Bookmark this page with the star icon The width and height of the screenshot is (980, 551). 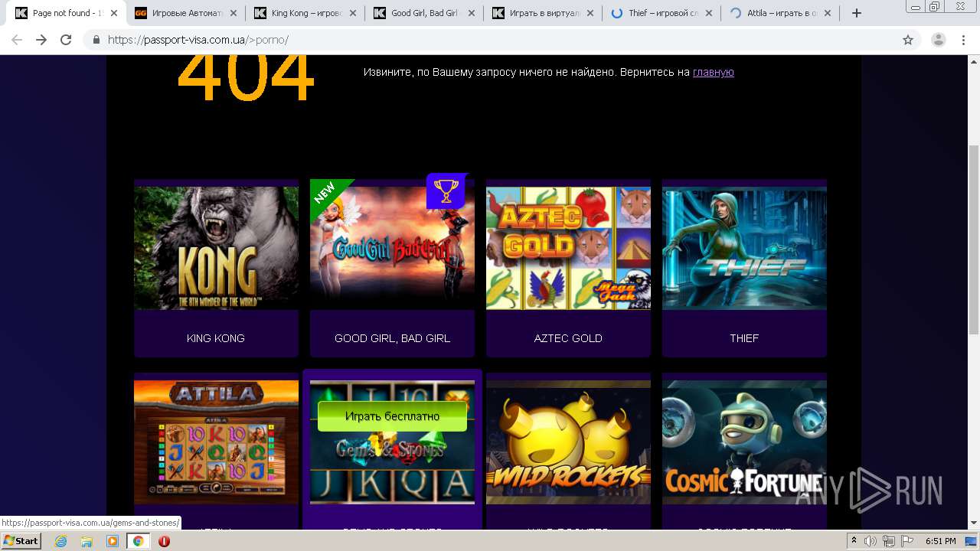(908, 40)
